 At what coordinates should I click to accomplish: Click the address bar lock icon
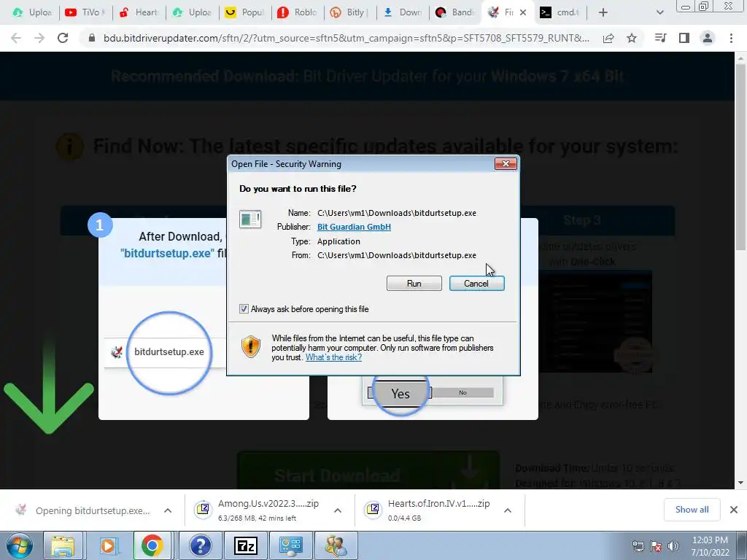pyautogui.click(x=91, y=38)
